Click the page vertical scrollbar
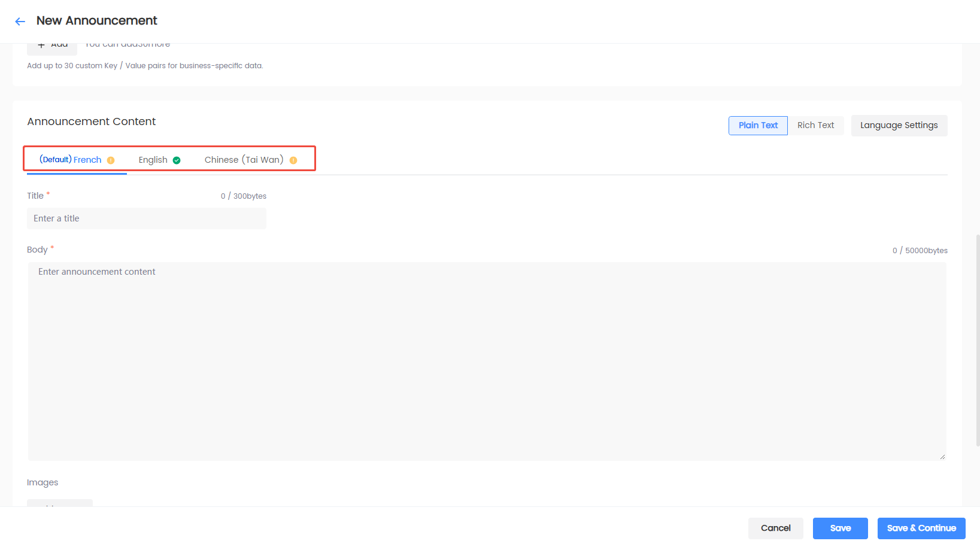The height and width of the screenshot is (550, 980). pyautogui.click(x=978, y=340)
